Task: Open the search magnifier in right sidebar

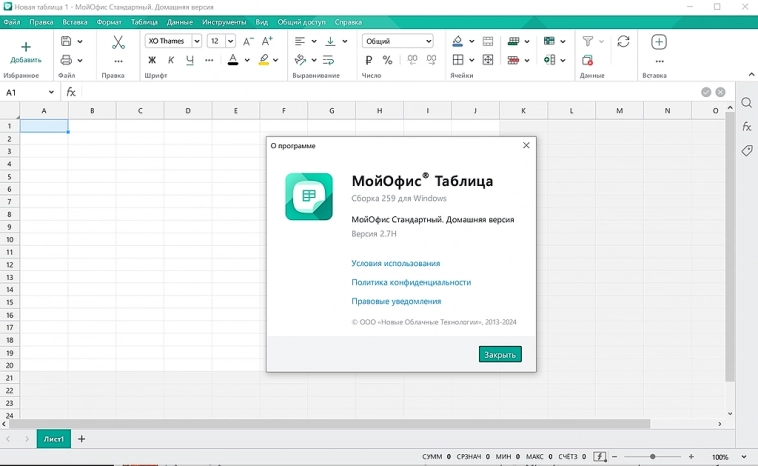Action: (x=746, y=103)
